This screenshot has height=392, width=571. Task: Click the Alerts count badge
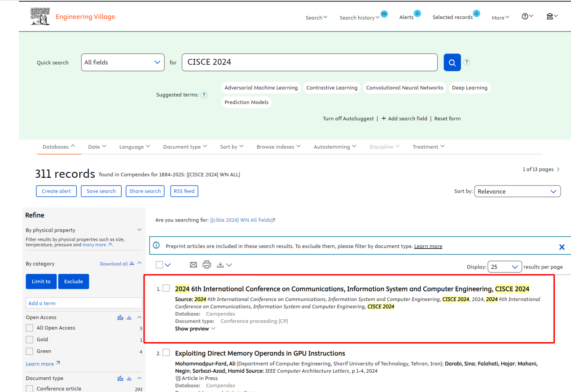coord(417,13)
